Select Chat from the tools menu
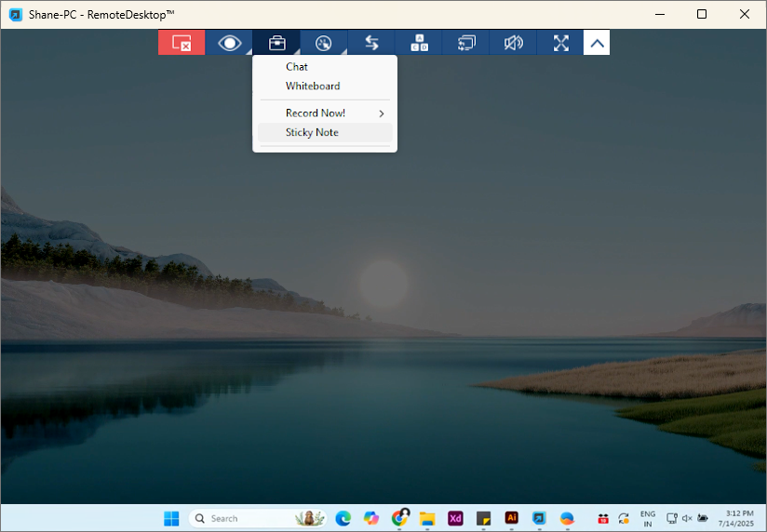The height and width of the screenshot is (532, 767). (297, 67)
